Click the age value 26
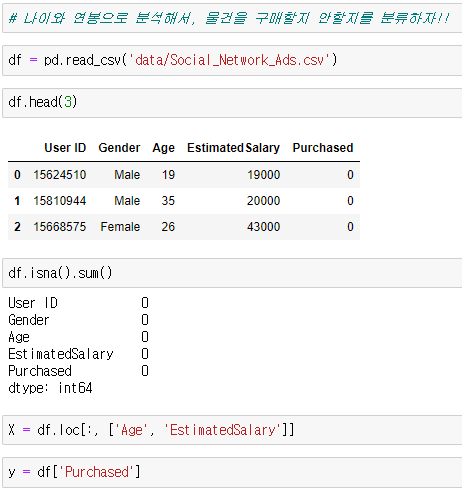Image resolution: width=462 pixels, height=494 pixels. 168,227
